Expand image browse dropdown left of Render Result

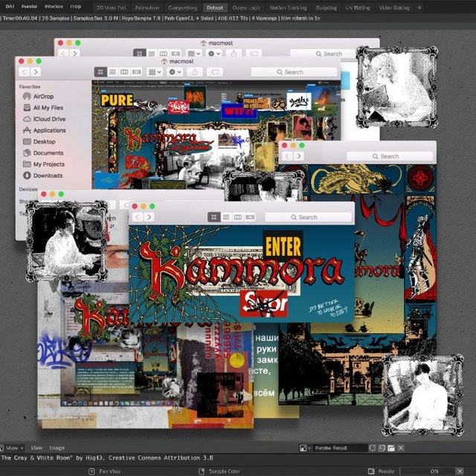[305, 448]
